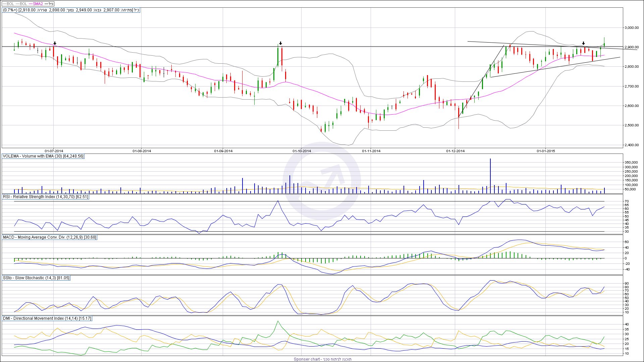Click the second BOL legend entry
Image resolution: width=644 pixels, height=362 pixels.
coord(23,4)
